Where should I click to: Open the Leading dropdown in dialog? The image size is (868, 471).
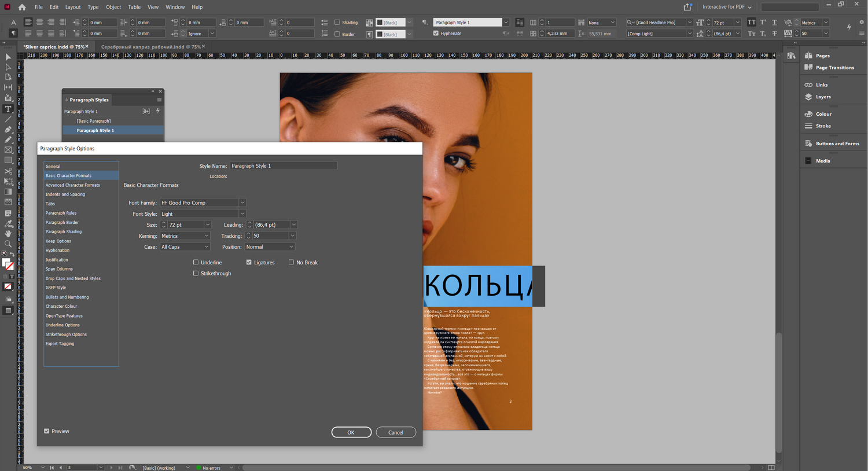293,225
